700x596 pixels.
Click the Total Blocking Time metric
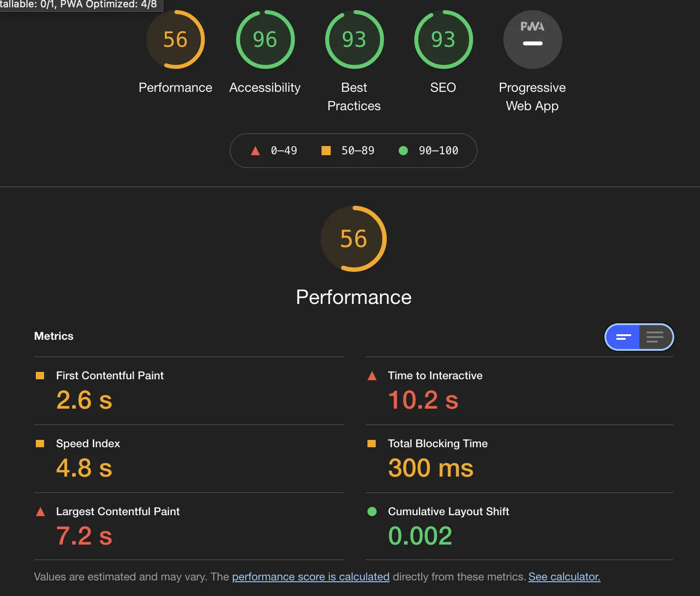point(437,444)
